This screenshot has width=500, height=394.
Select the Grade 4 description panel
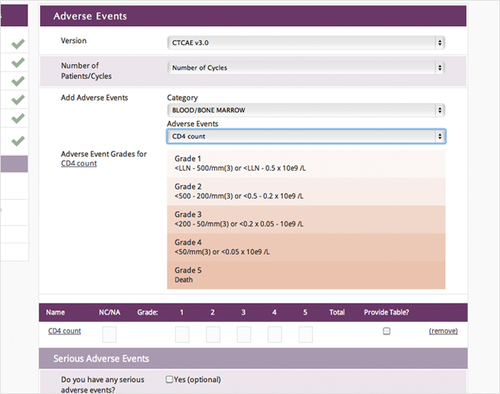coord(306,247)
